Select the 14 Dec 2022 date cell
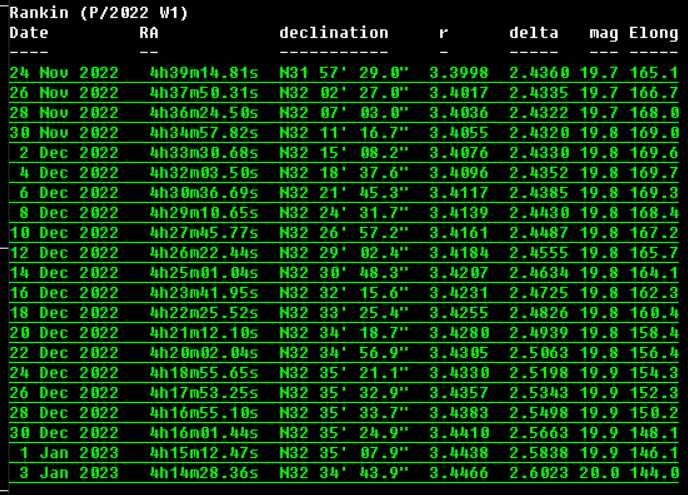This screenshot has width=688, height=495. 64,272
